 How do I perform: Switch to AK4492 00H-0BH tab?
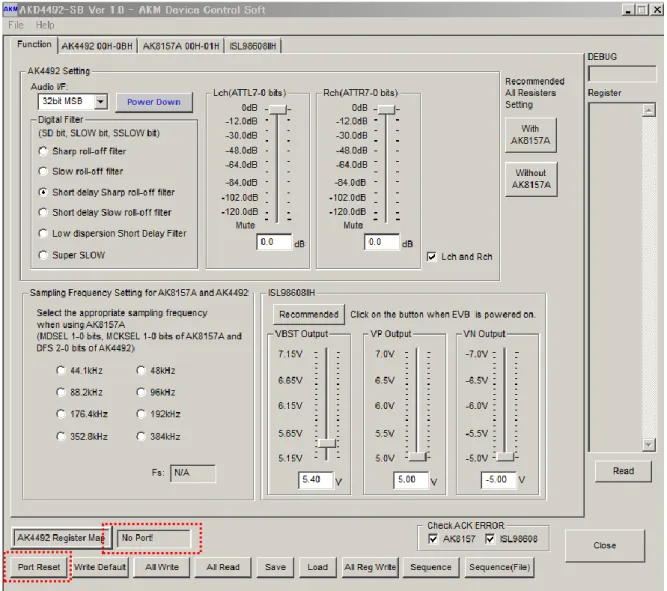tap(97, 46)
